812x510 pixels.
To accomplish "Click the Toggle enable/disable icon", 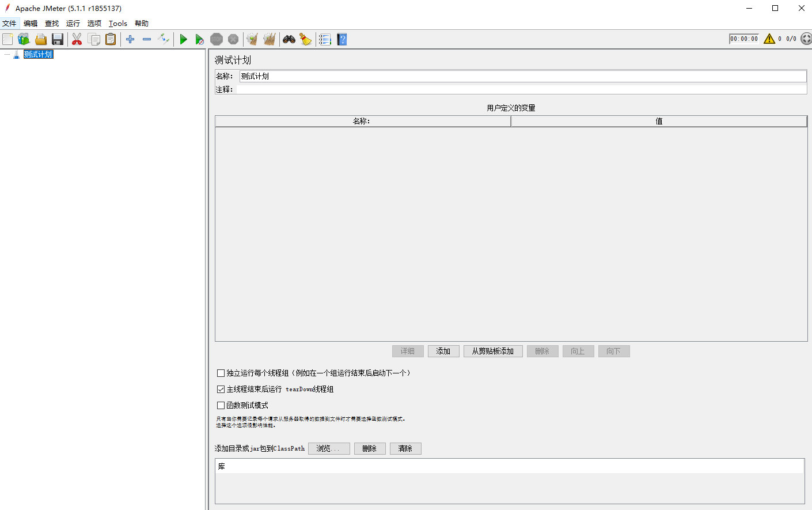I will [x=164, y=39].
